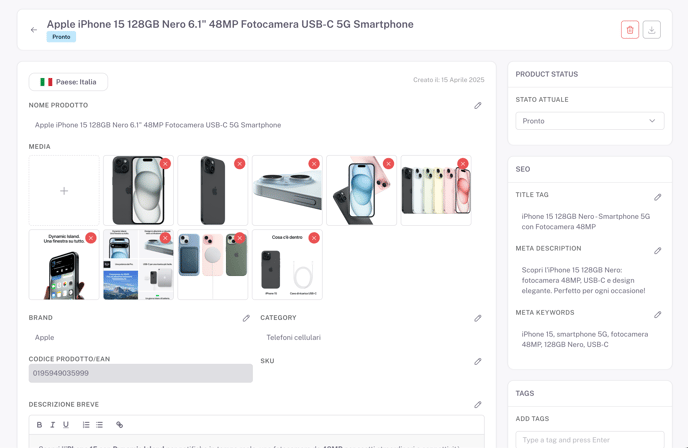The image size is (688, 448).
Task: Edit Category with pencil icon
Action: tap(478, 318)
